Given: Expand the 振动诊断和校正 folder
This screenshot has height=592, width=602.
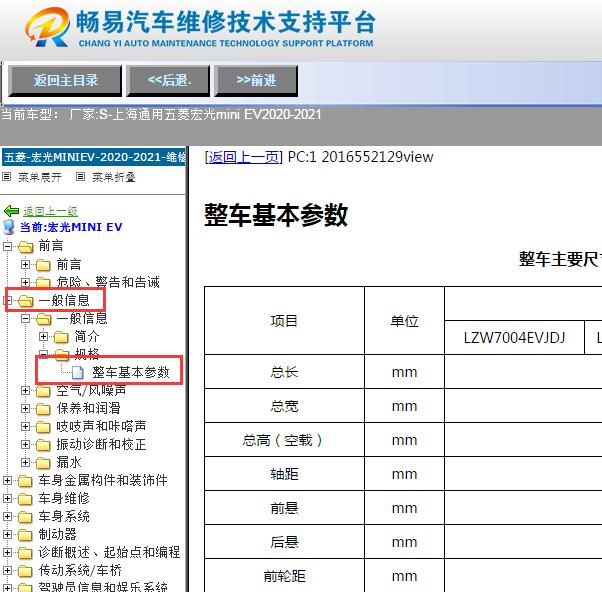Looking at the screenshot, I should tap(25, 445).
